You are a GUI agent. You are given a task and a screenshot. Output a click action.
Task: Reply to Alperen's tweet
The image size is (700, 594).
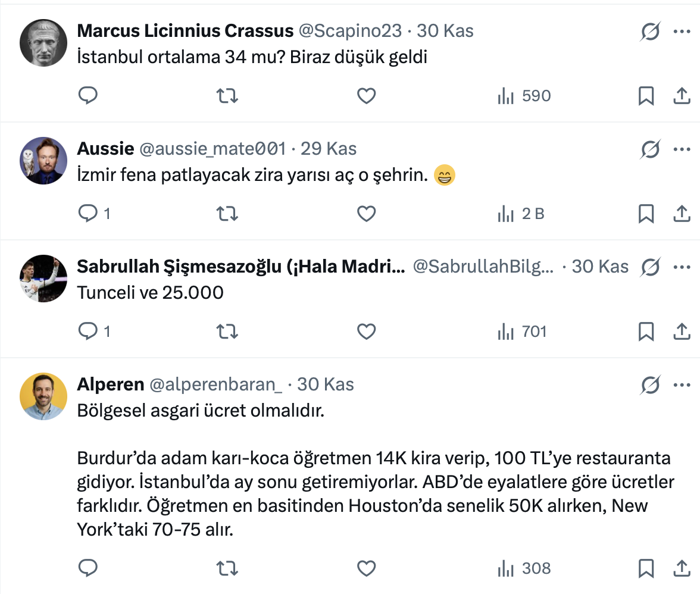pyautogui.click(x=88, y=568)
